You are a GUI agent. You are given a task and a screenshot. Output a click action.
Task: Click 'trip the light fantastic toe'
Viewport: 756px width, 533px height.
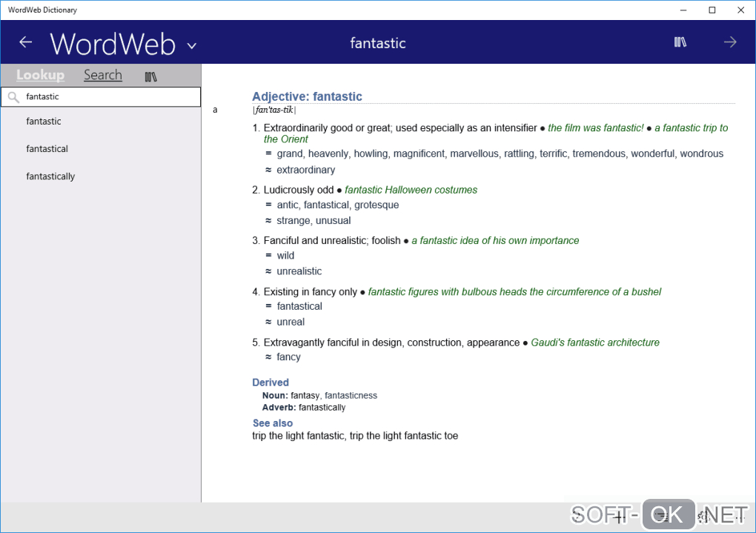(403, 436)
